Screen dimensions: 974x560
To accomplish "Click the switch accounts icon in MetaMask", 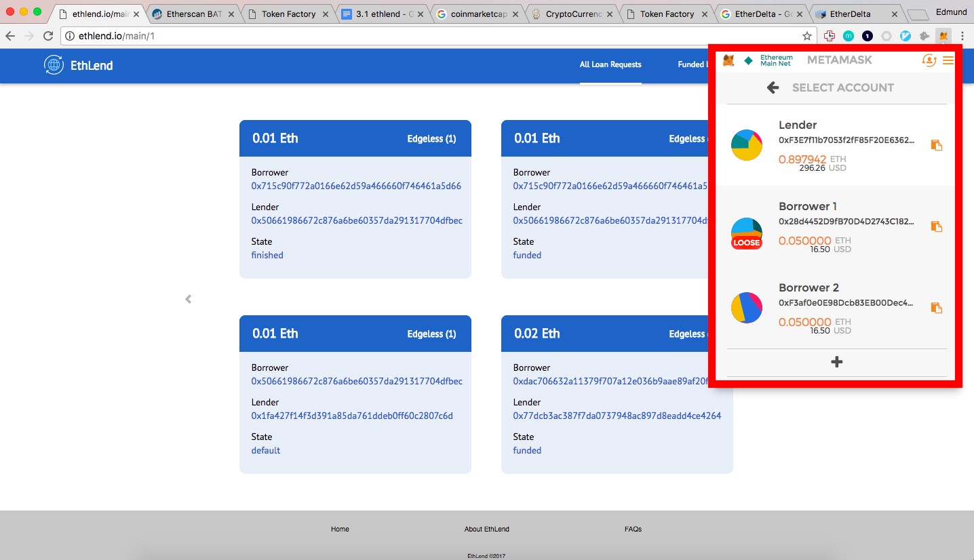I will tap(929, 60).
